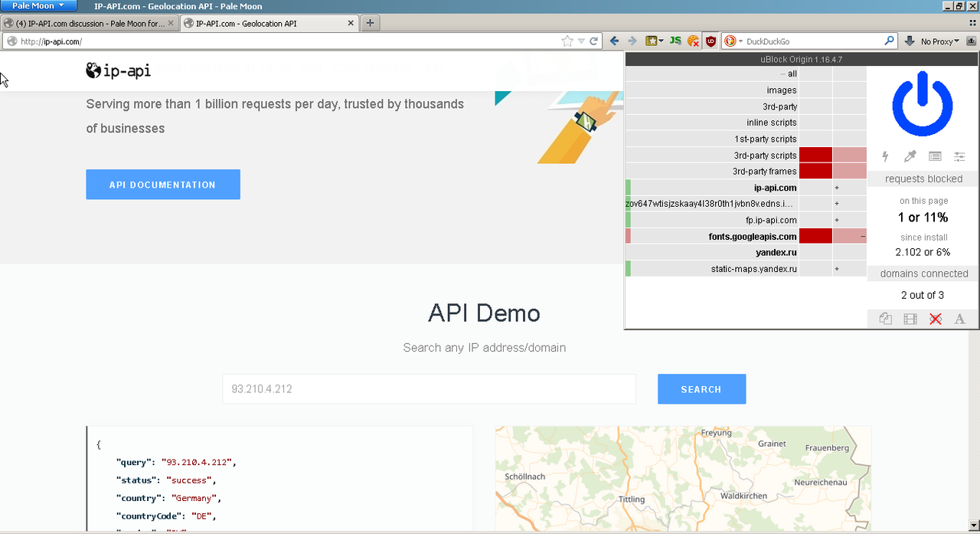Click the 'requests blocked' header
The width and height of the screenshot is (980, 534).
(923, 179)
